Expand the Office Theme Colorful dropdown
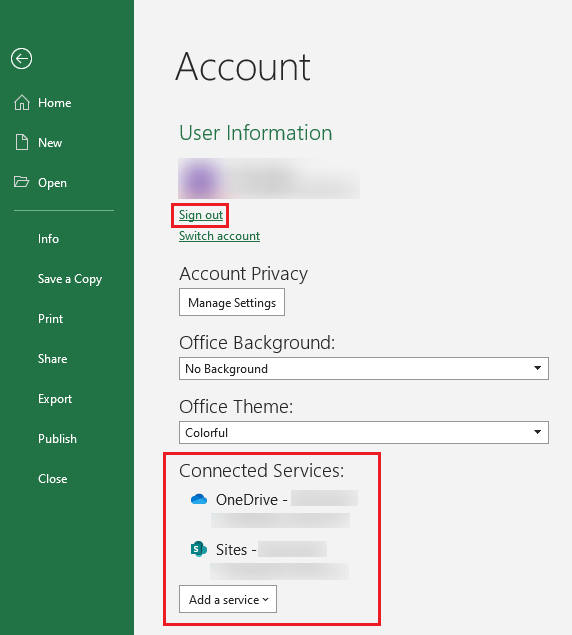 (364, 432)
